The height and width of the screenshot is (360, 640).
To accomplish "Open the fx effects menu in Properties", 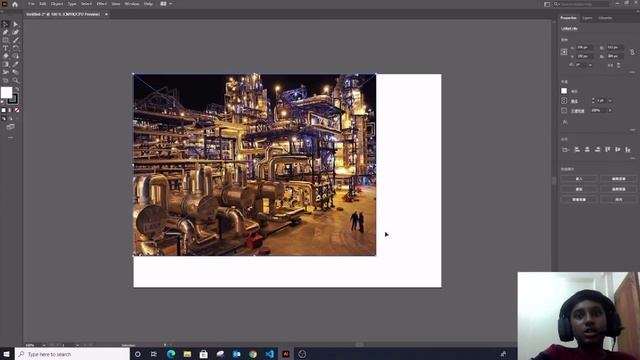I will click(565, 122).
